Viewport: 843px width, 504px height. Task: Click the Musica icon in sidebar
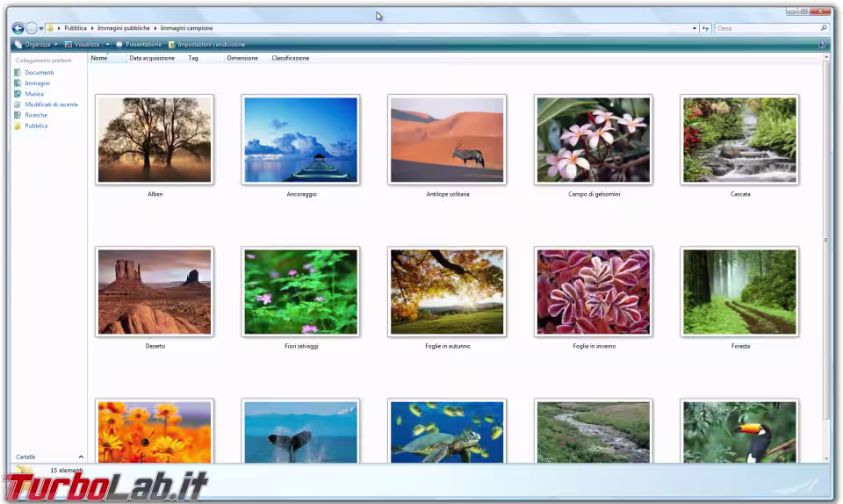click(x=18, y=94)
